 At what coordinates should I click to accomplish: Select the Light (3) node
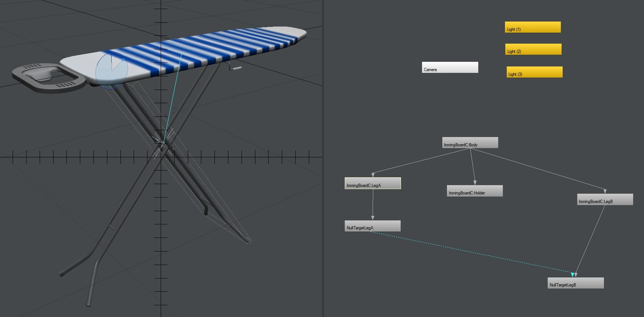pos(534,72)
